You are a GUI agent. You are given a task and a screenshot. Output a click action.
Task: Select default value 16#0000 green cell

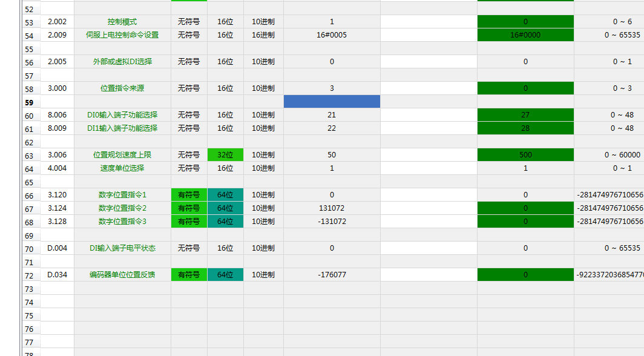pyautogui.click(x=525, y=35)
